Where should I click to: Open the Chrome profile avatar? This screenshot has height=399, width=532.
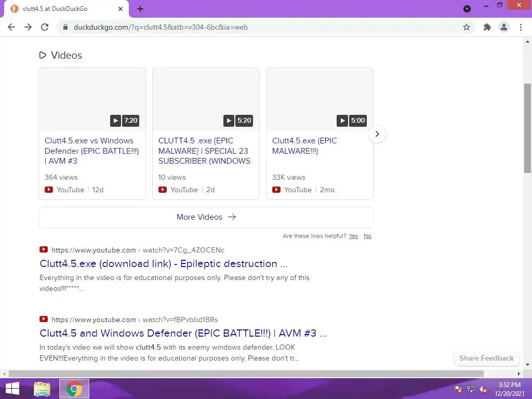point(504,27)
